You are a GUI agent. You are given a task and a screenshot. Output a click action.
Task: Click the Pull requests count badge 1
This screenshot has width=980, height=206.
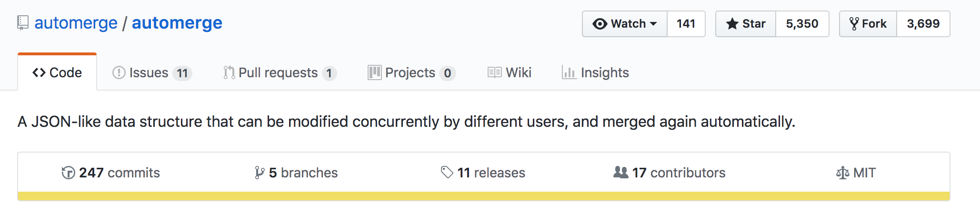click(329, 73)
